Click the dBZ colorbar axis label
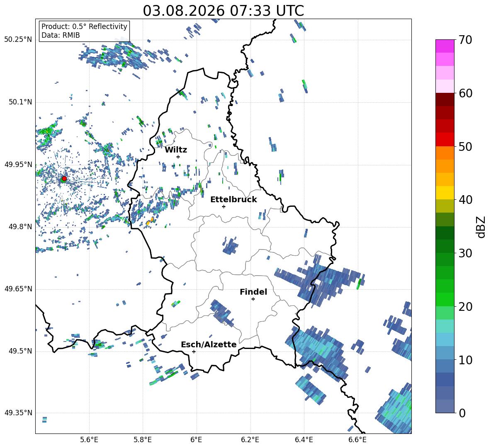 click(x=481, y=227)
